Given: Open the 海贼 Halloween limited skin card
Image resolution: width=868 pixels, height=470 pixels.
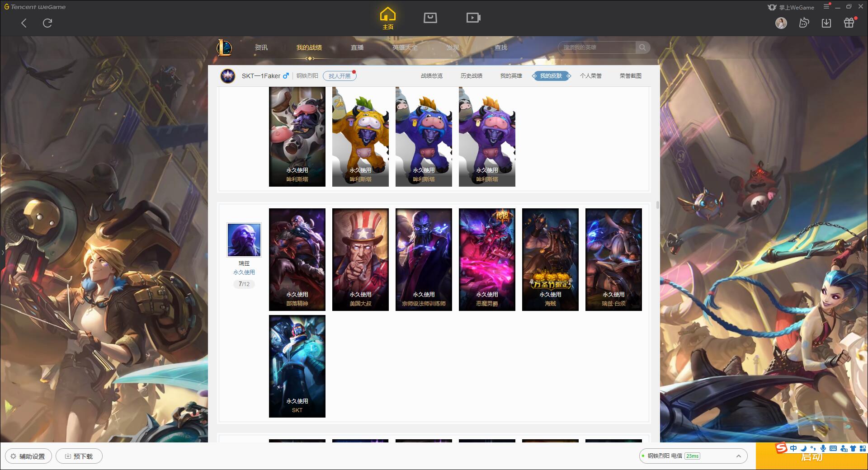Looking at the screenshot, I should [x=550, y=259].
